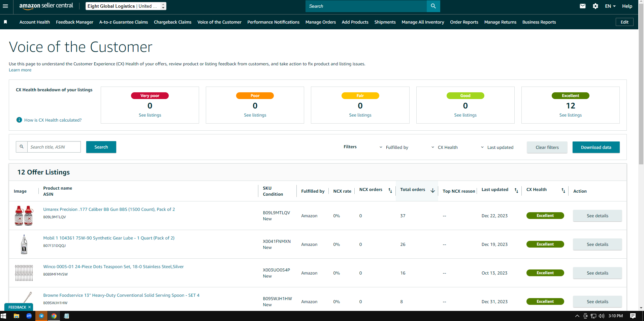Click Clear filters button
This screenshot has height=321, width=644.
[x=547, y=147]
